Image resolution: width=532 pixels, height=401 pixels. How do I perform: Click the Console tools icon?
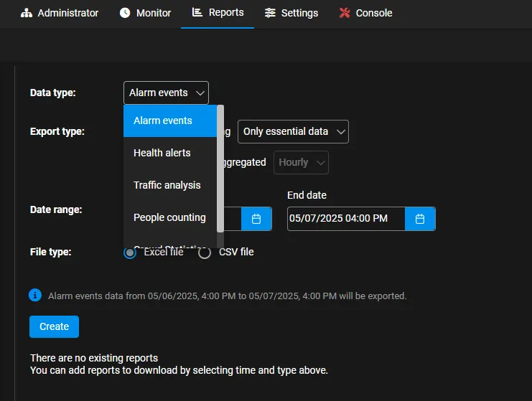[345, 13]
